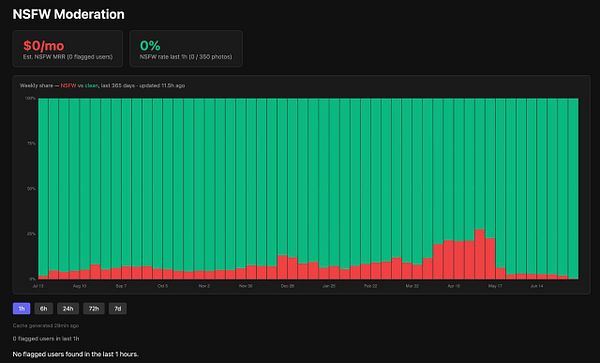Image resolution: width=600 pixels, height=363 pixels.
Task: Click 'No flagged users found' message
Action: (x=75, y=354)
